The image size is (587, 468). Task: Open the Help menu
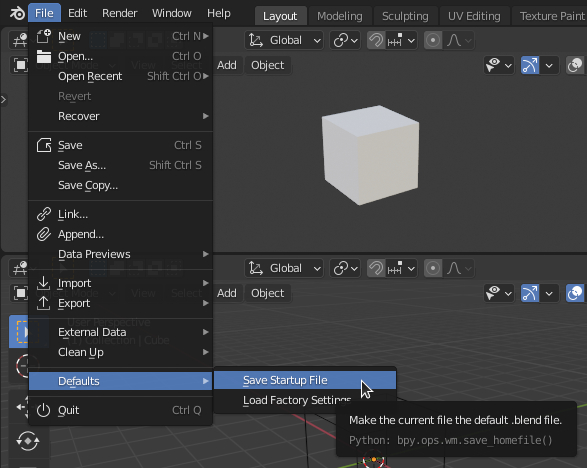219,13
